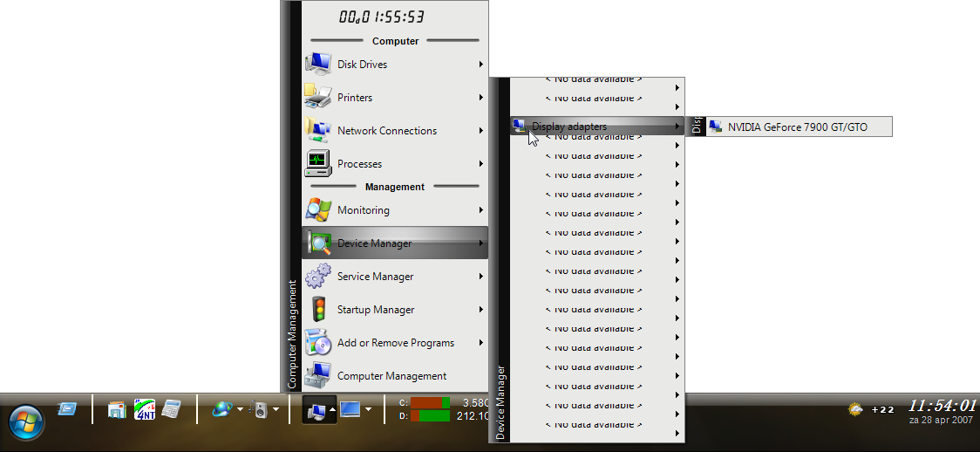Screen dimensions: 980x452
Task: Click the Monitoring icon
Action: (x=317, y=210)
